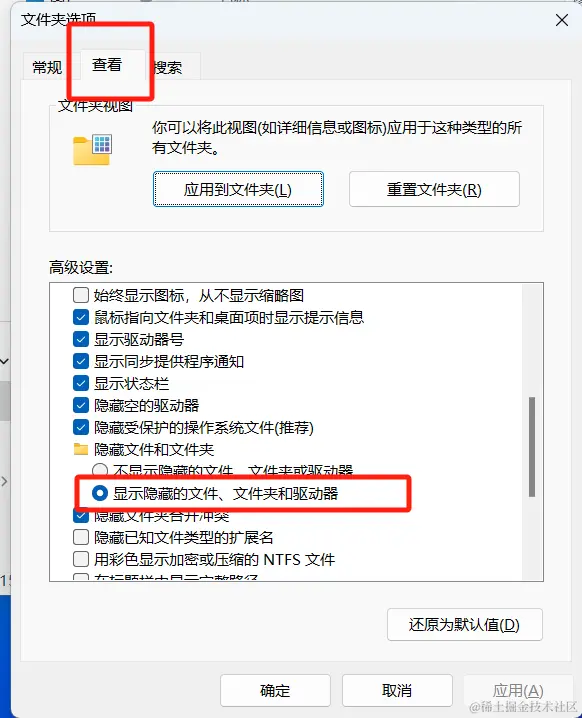Click the folder view icon with grid
This screenshot has width=582, height=718.
coord(92,149)
